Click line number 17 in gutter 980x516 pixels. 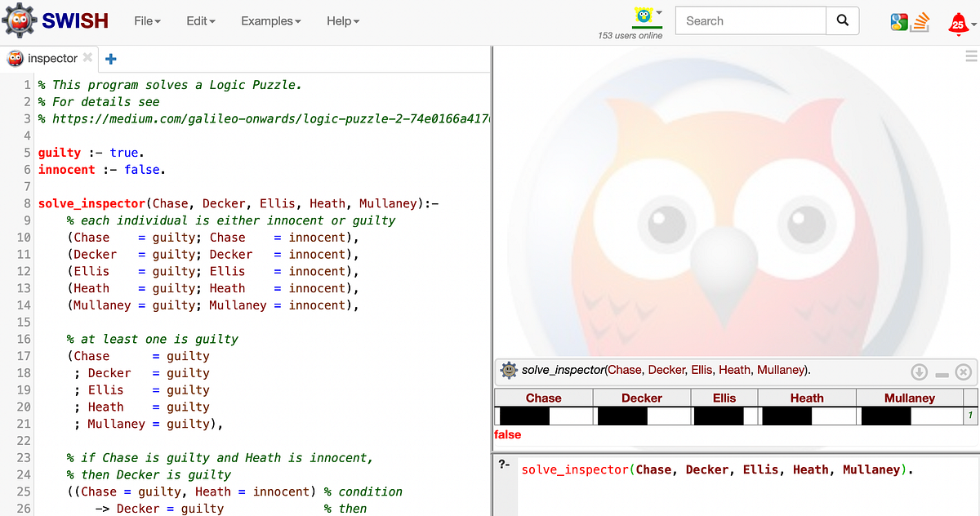[23, 356]
